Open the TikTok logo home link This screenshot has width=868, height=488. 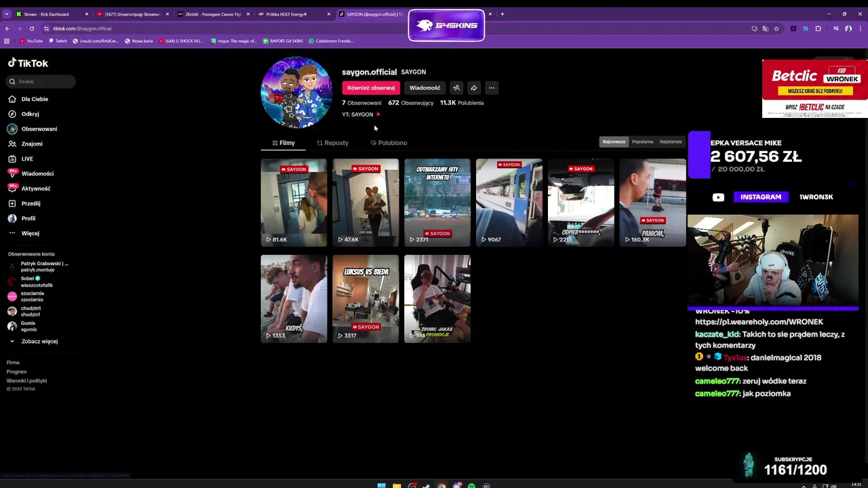click(28, 63)
